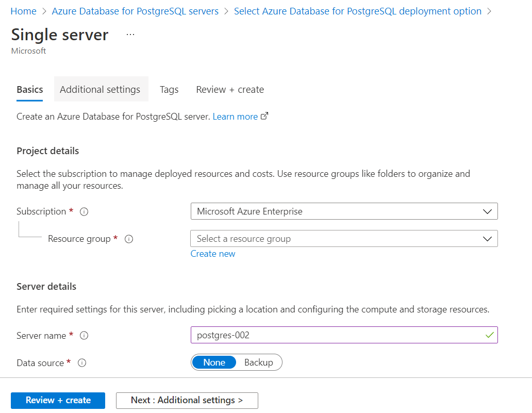Viewport: 532px width, 413px height.
Task: Click the breadcrumb chevron after deployment option
Action: pos(489,10)
